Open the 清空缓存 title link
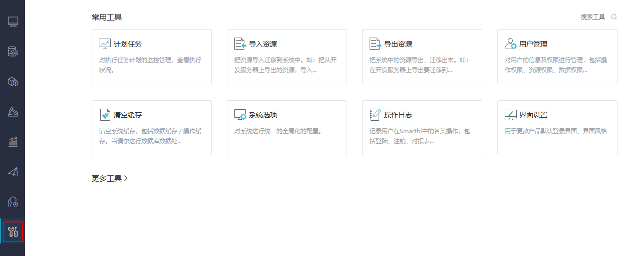 point(128,115)
